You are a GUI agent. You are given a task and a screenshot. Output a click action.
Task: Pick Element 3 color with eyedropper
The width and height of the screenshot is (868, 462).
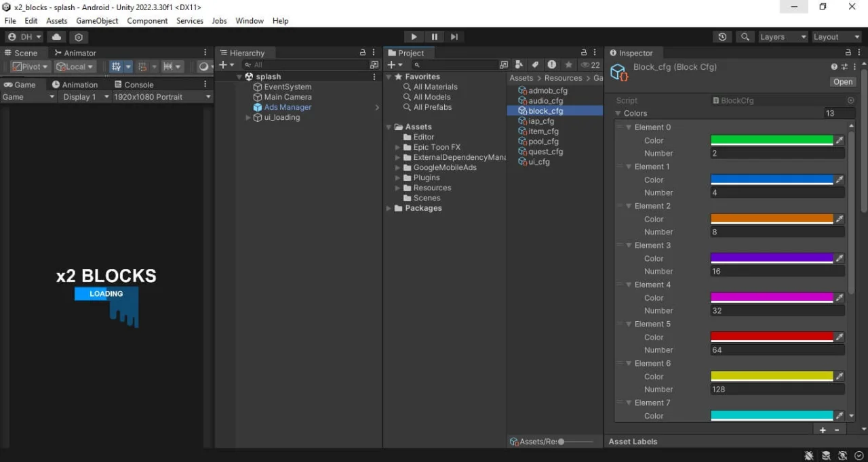840,259
